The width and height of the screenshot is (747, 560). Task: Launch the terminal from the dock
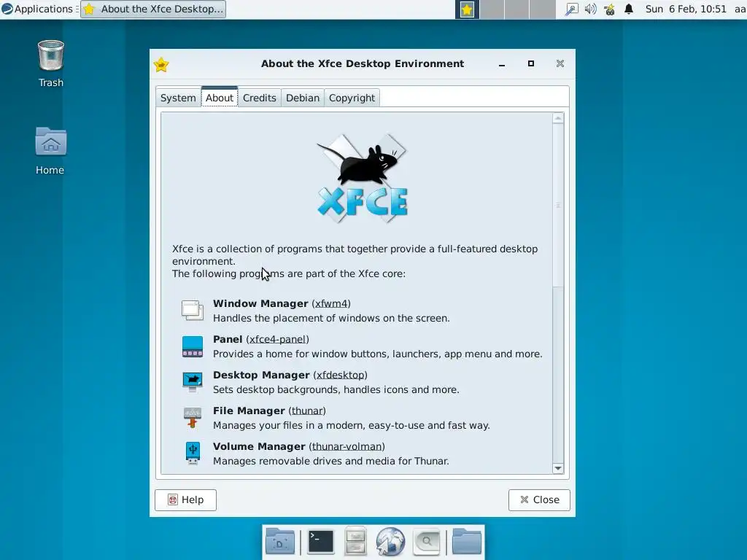coord(321,542)
